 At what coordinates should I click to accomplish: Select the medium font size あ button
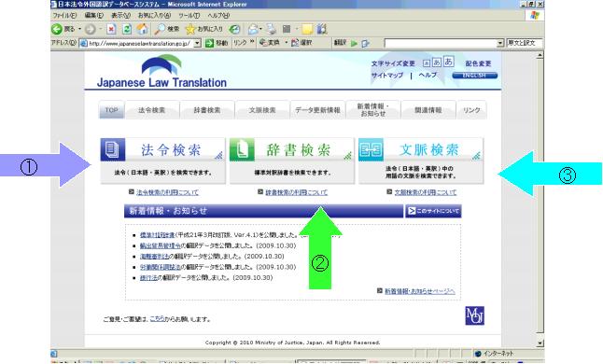point(437,63)
